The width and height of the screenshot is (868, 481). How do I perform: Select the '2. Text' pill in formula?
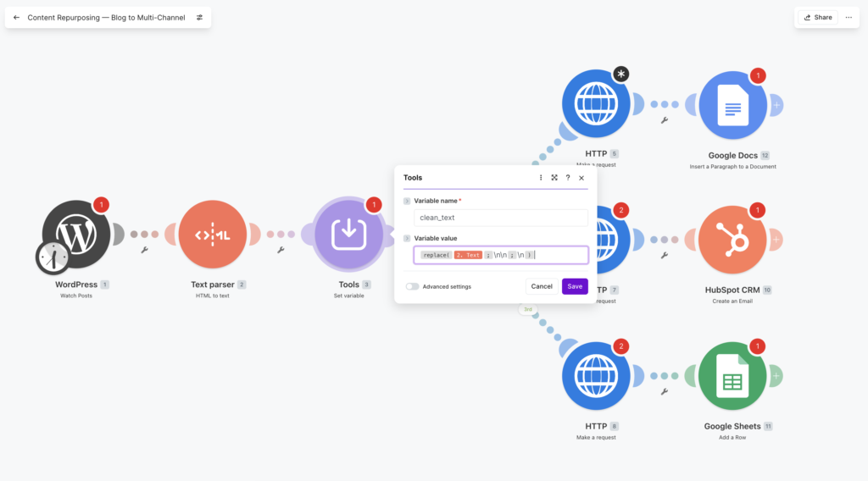tap(468, 255)
